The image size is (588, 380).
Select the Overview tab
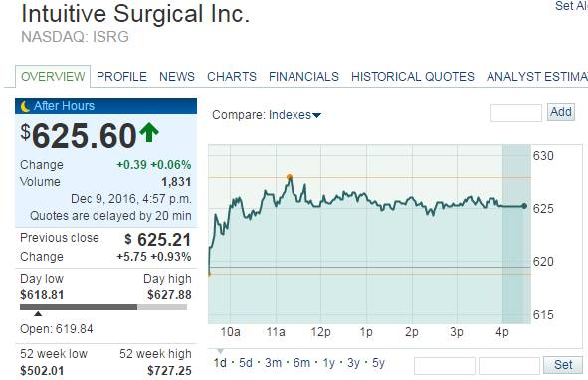coord(53,77)
